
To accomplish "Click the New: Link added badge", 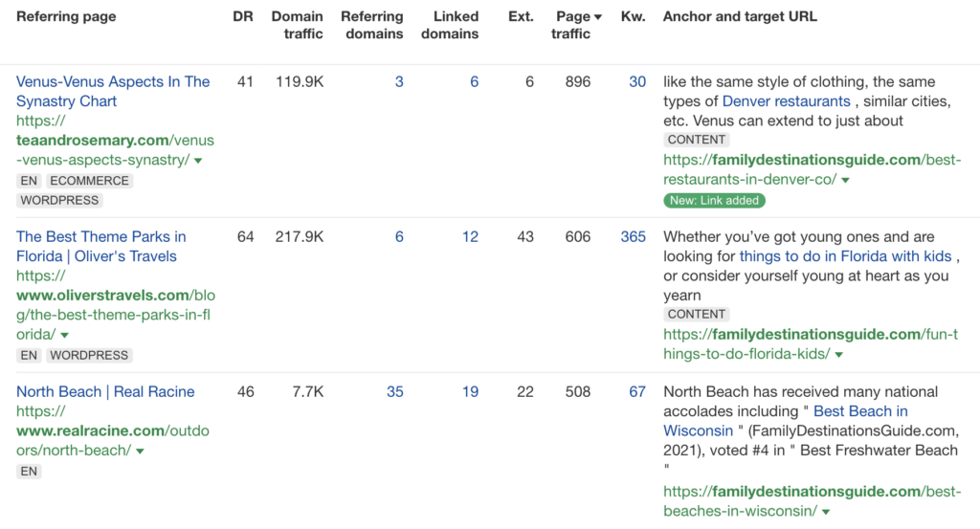I will coord(714,201).
